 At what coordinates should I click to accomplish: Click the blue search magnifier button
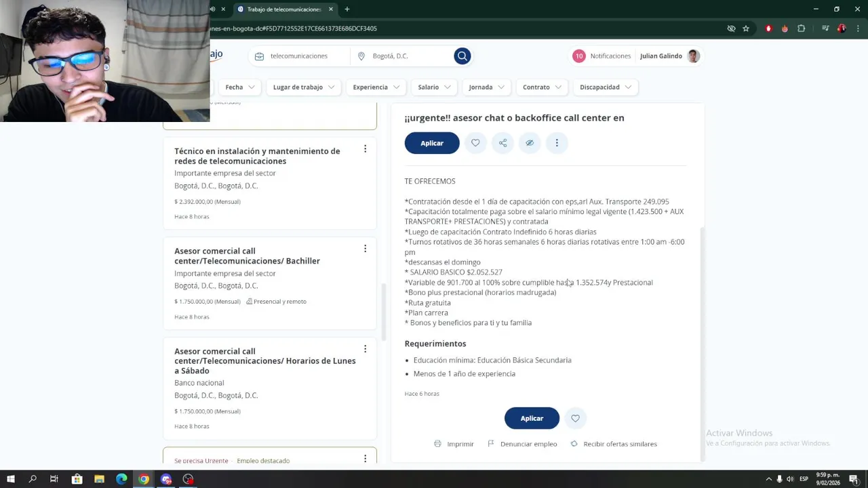[462, 56]
